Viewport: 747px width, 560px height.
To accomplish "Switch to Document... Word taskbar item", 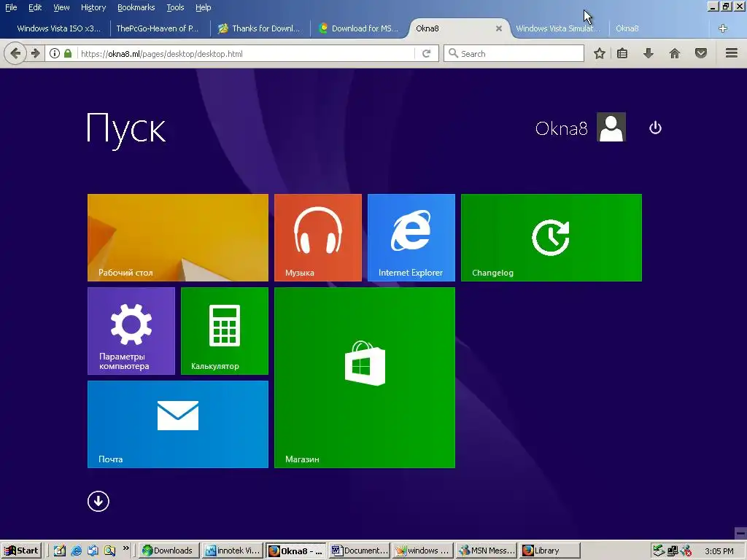I will pos(360,551).
